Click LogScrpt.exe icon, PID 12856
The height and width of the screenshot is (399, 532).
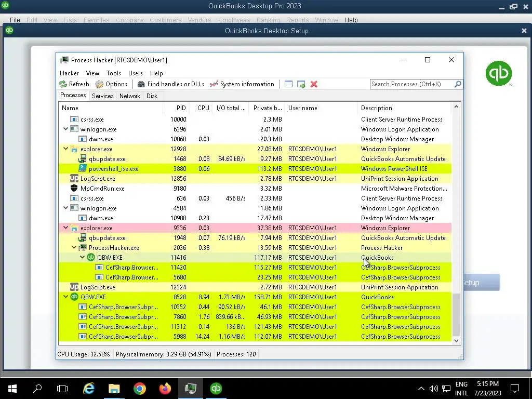(x=74, y=178)
